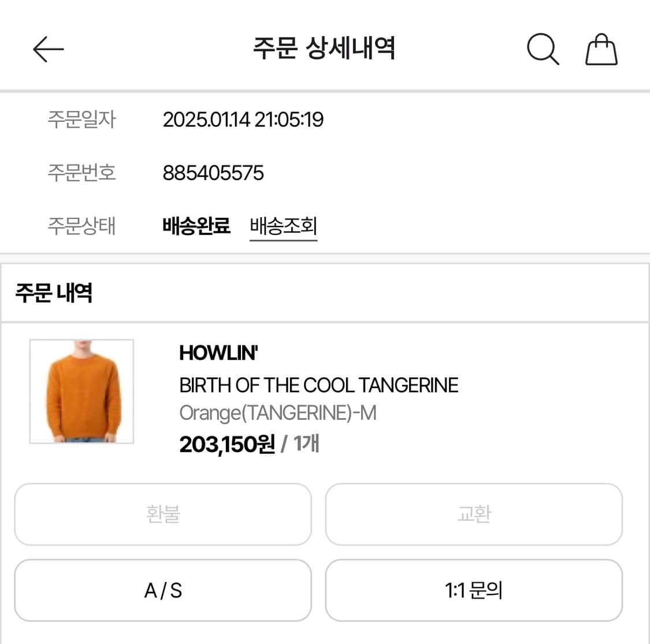Click the magnifier icon to search products
Screen dimensions: 650x644
click(542, 49)
